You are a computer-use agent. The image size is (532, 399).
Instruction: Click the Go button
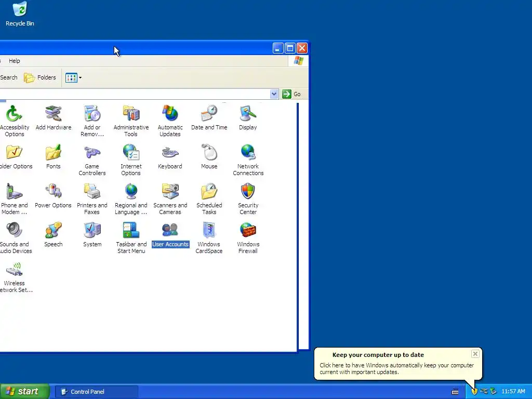291,94
